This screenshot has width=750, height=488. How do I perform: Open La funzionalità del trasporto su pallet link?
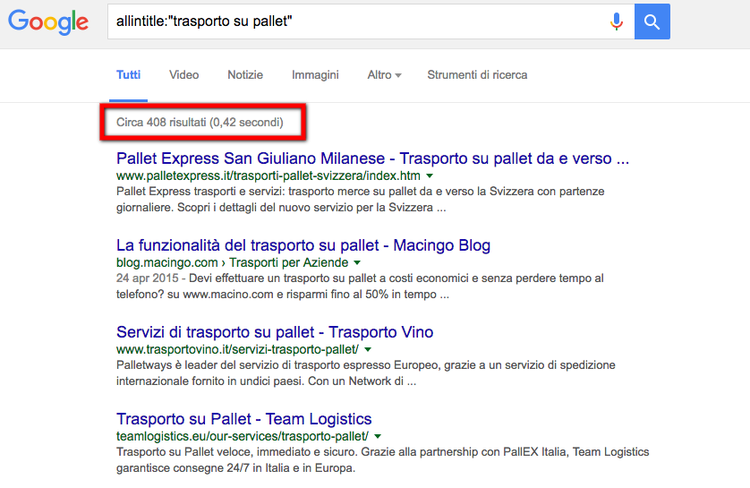303,245
